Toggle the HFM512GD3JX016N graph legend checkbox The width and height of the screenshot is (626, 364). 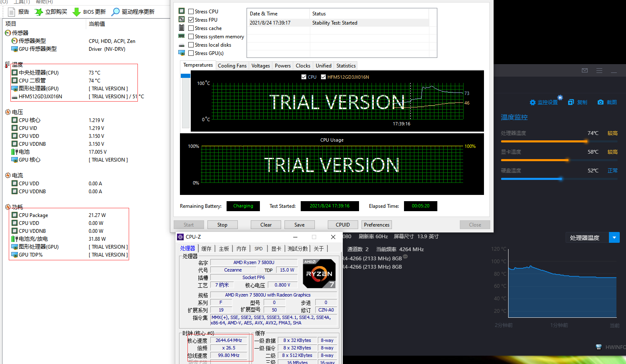323,77
